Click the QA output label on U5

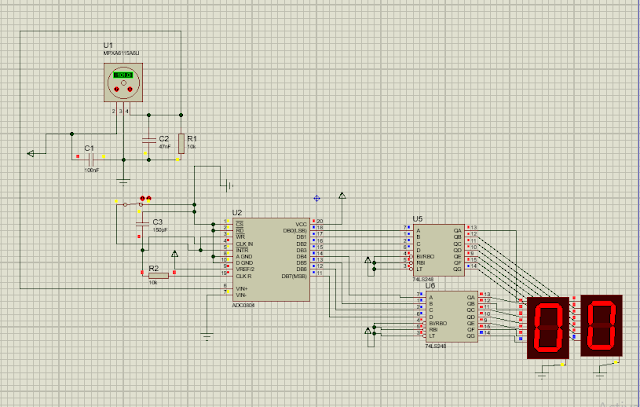[x=458, y=231]
